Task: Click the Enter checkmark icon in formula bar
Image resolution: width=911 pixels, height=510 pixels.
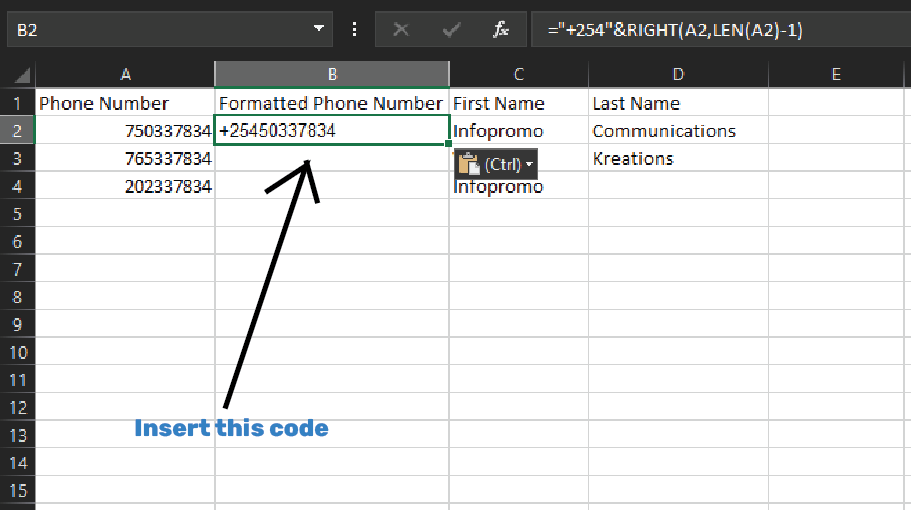Action: (451, 29)
